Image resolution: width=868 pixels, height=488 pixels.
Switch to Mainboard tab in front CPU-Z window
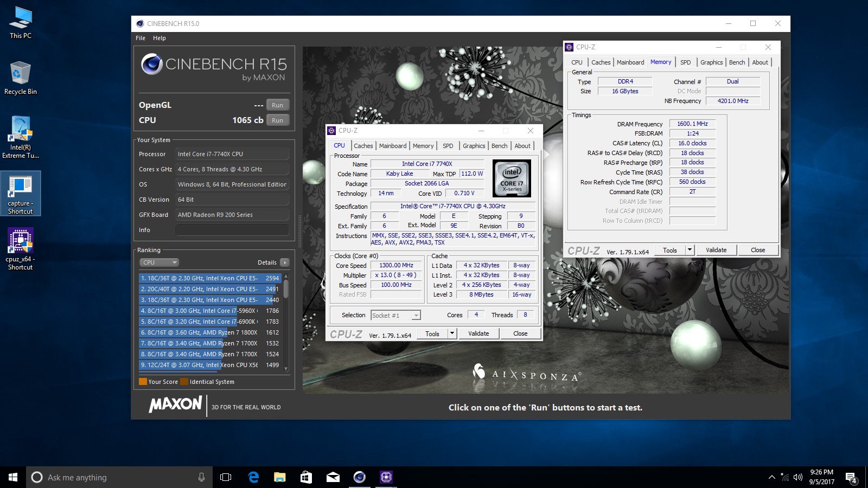393,146
